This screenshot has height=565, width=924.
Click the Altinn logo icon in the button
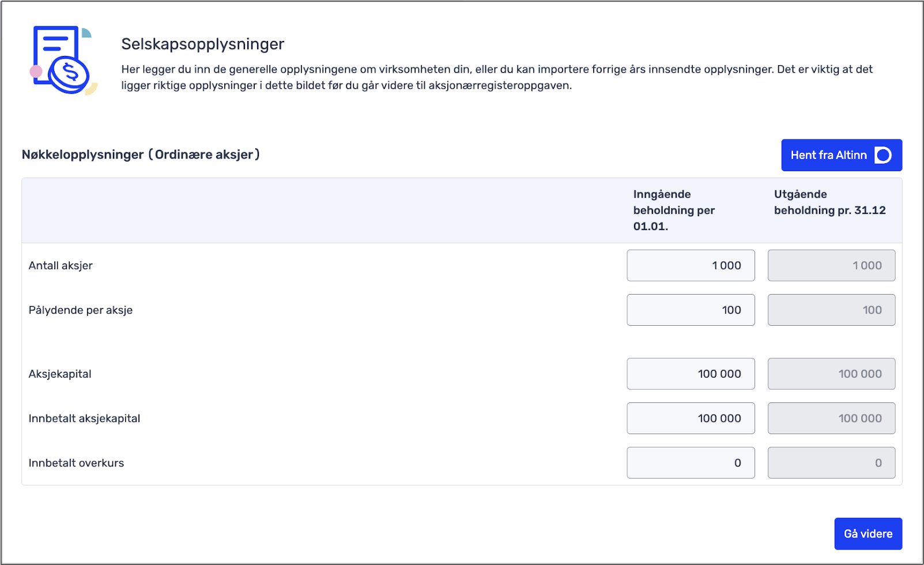point(883,155)
